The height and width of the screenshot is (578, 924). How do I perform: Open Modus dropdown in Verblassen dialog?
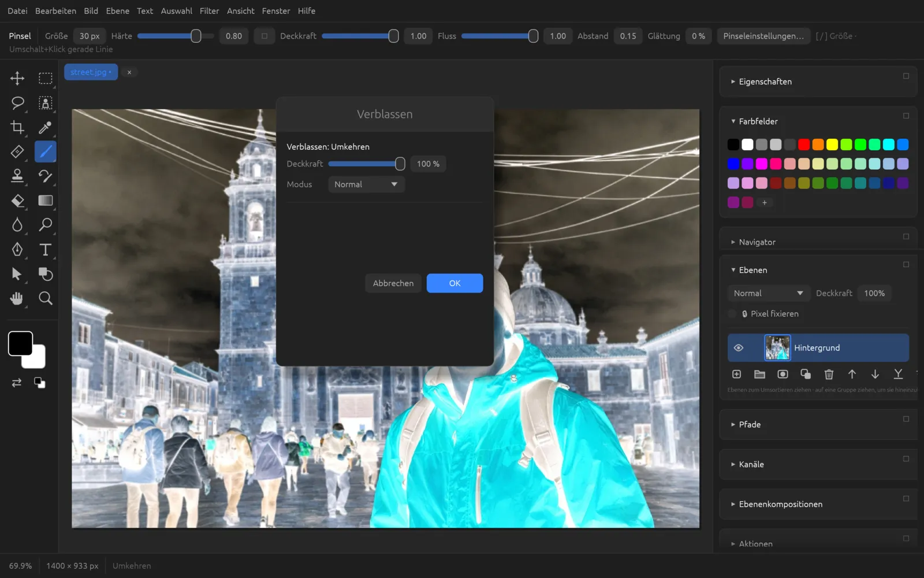[366, 184]
